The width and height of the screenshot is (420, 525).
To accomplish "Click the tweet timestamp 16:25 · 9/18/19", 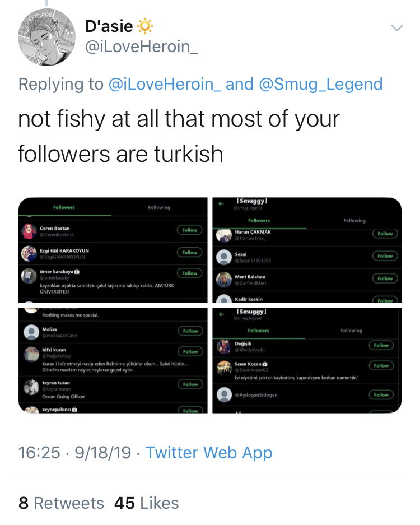I will (x=74, y=453).
